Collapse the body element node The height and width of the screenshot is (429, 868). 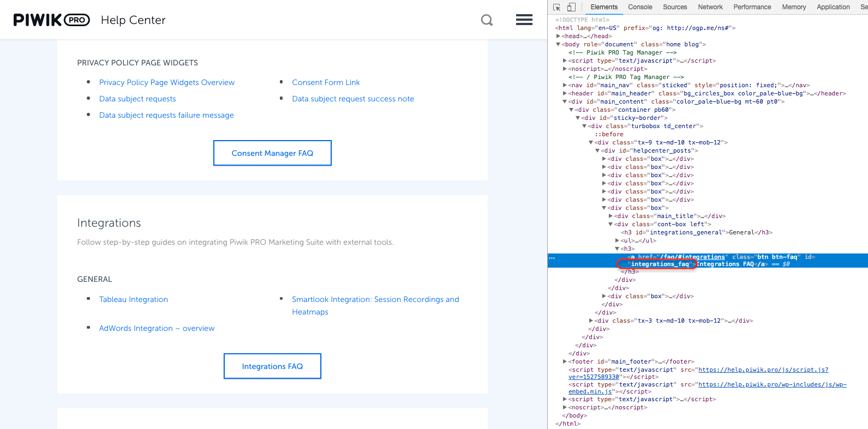point(558,44)
